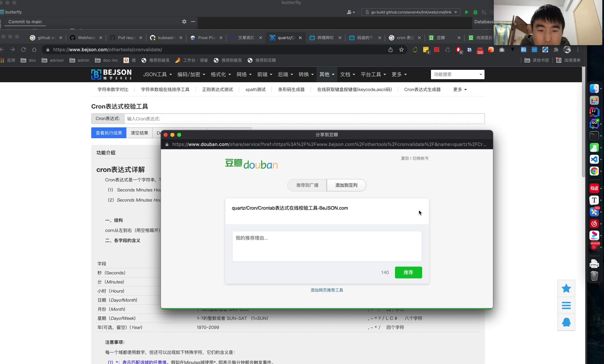Viewport: 604px width, 364px height.
Task: Bookmark this page with star icon
Action: click(401, 50)
